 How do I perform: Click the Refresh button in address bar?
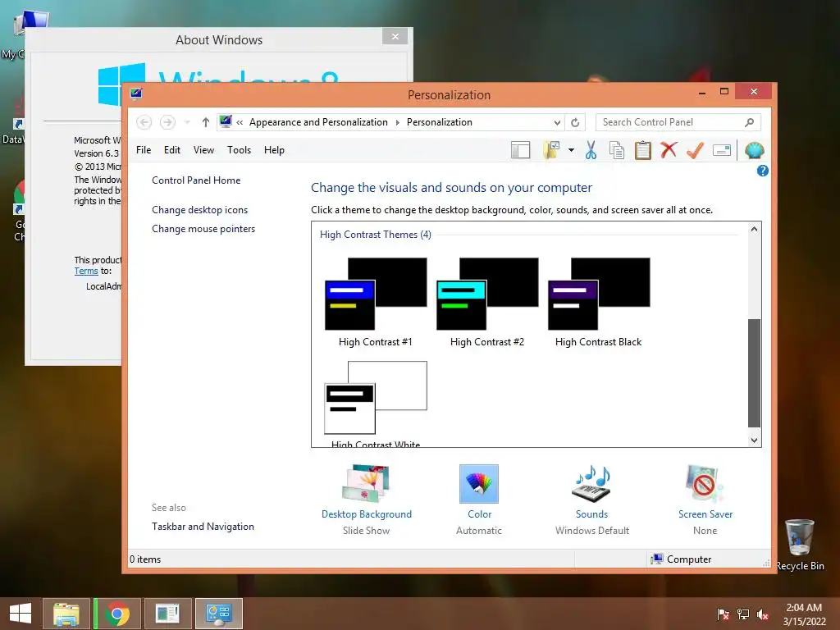pyautogui.click(x=575, y=122)
